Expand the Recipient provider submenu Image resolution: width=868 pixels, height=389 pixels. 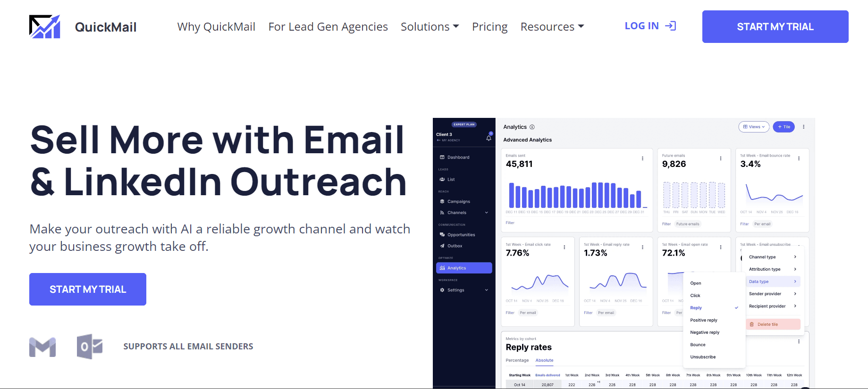(773, 306)
